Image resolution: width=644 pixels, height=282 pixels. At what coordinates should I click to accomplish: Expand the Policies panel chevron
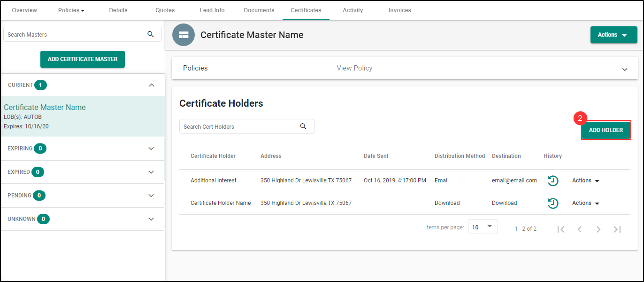[625, 69]
